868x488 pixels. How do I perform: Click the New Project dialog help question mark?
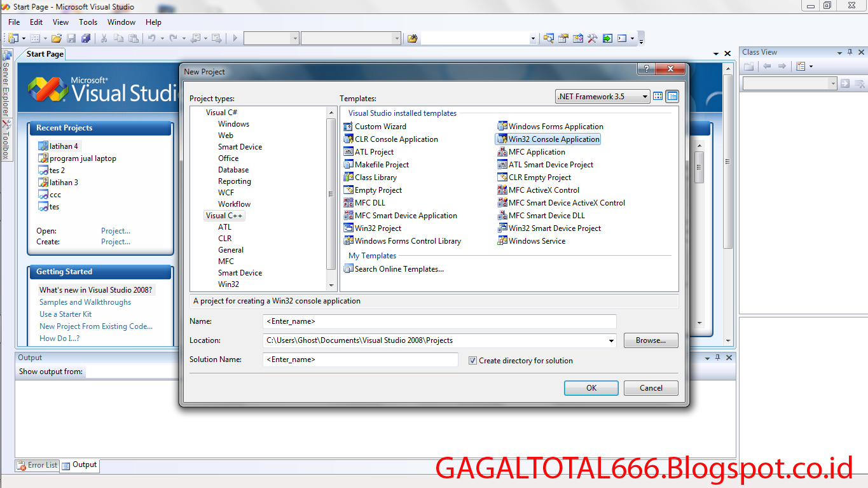[x=646, y=69]
